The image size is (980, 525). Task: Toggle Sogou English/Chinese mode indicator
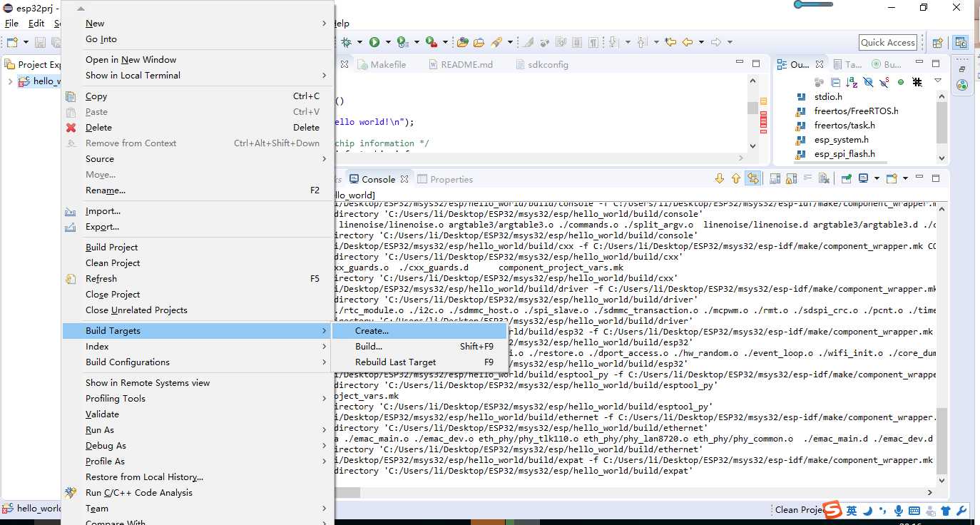coord(852,511)
